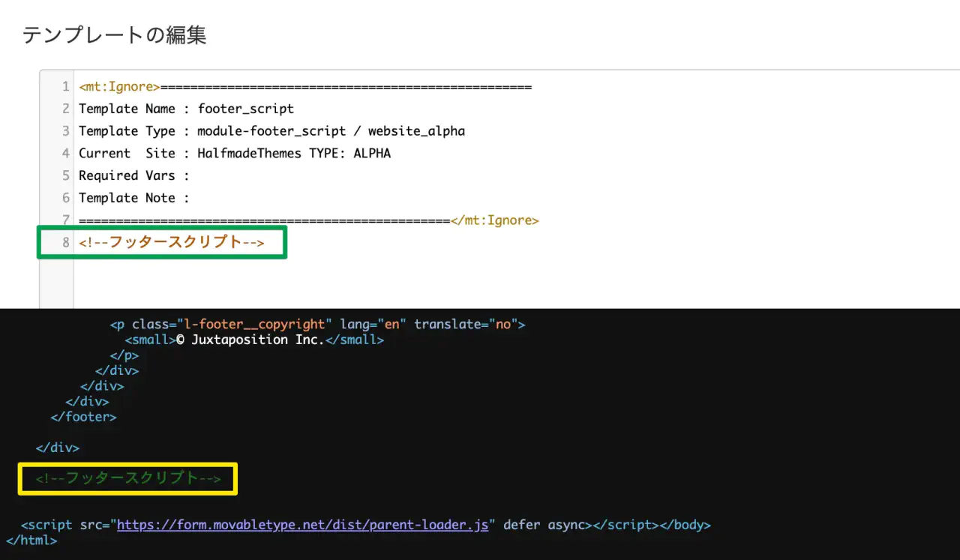
Task: Click the closing </footer> tag in source
Action: [83, 417]
